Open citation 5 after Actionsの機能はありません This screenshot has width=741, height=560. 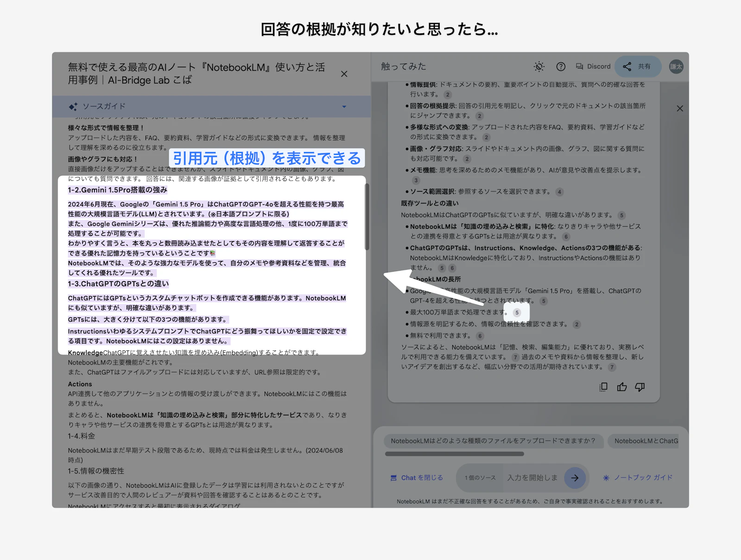[442, 268]
